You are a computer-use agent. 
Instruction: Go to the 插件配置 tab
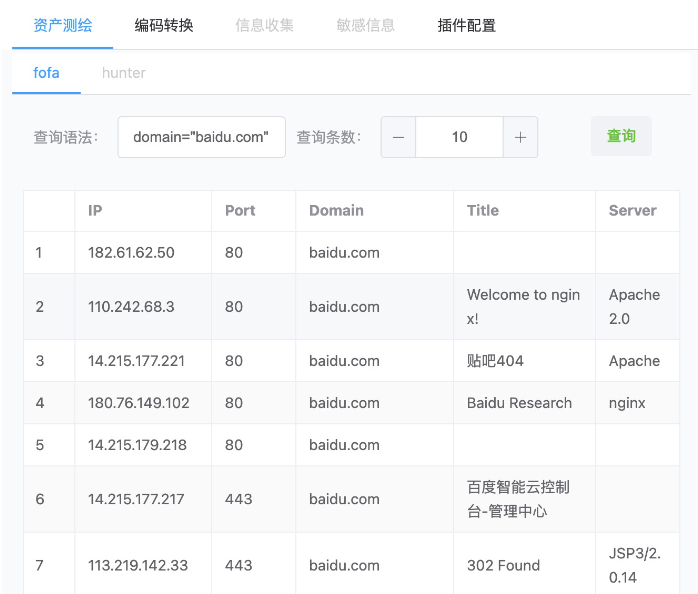pos(467,25)
